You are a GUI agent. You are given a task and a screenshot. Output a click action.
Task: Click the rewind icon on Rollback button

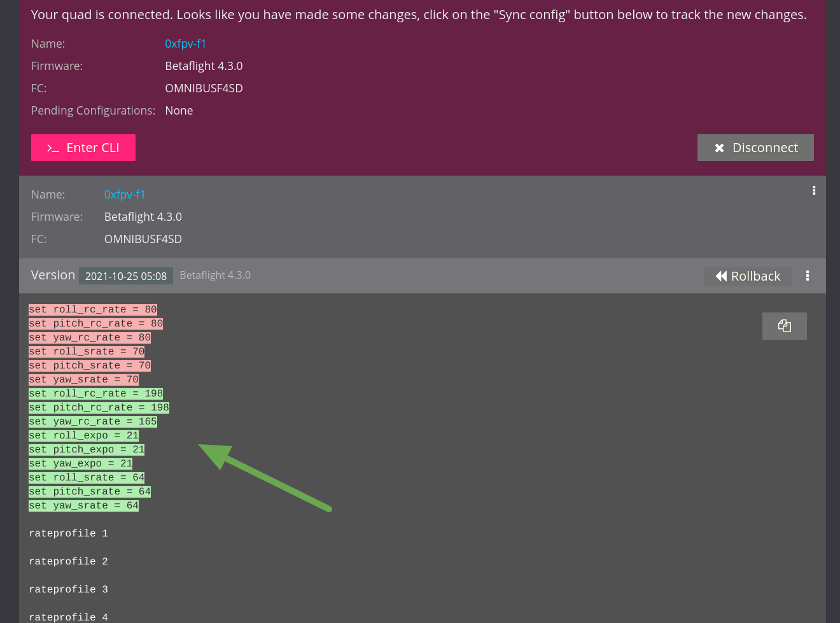pyautogui.click(x=721, y=276)
